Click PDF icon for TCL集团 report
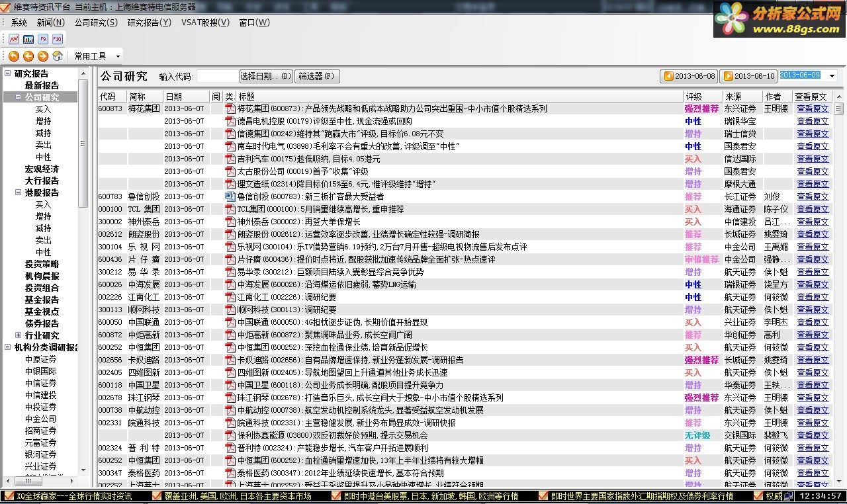Screen dimensions: 847x504 (230, 209)
